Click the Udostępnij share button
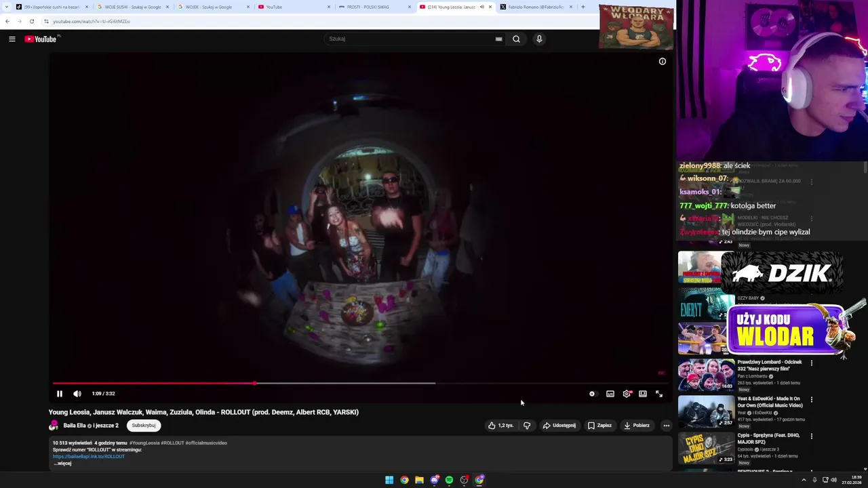 pyautogui.click(x=559, y=426)
